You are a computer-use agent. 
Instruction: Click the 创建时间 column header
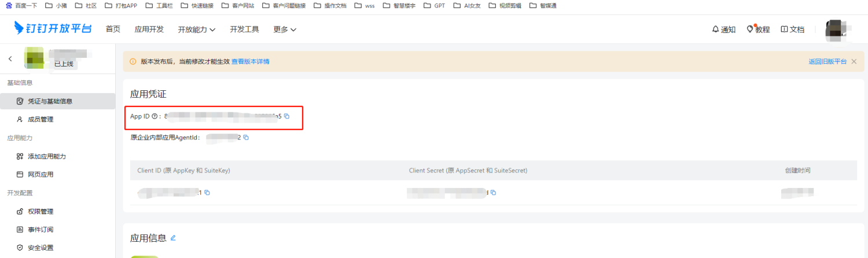(797, 171)
